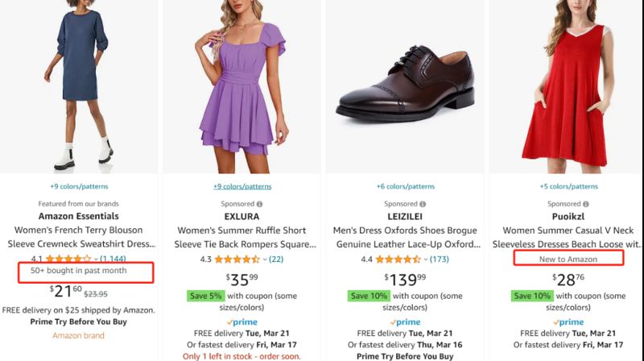Open the 1,144 reviews link
The image size is (644, 361).
(x=113, y=259)
